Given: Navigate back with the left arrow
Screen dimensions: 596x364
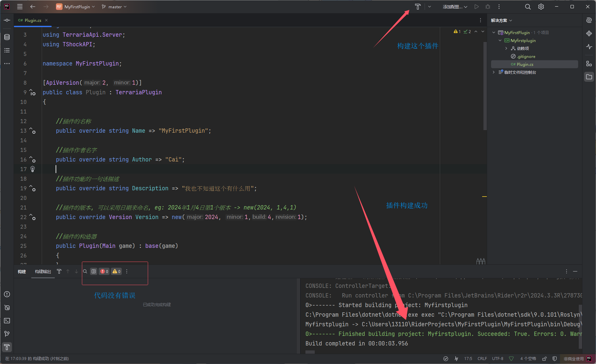Looking at the screenshot, I should tap(32, 7).
